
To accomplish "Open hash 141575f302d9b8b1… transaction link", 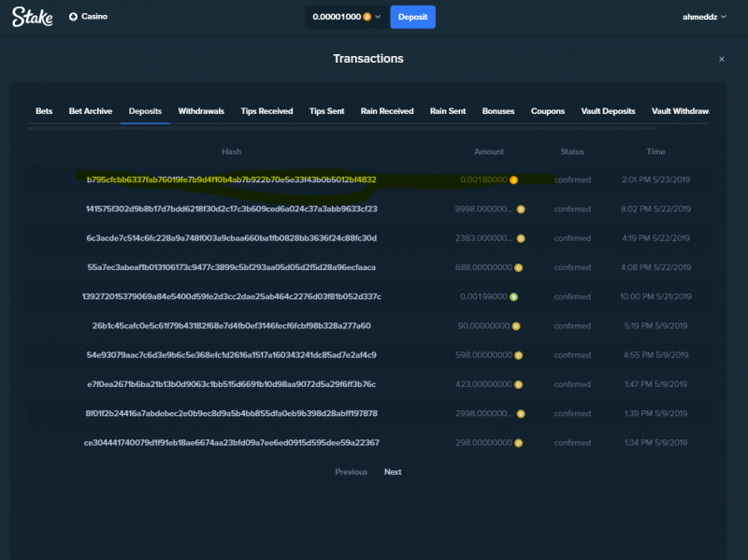I will [231, 208].
